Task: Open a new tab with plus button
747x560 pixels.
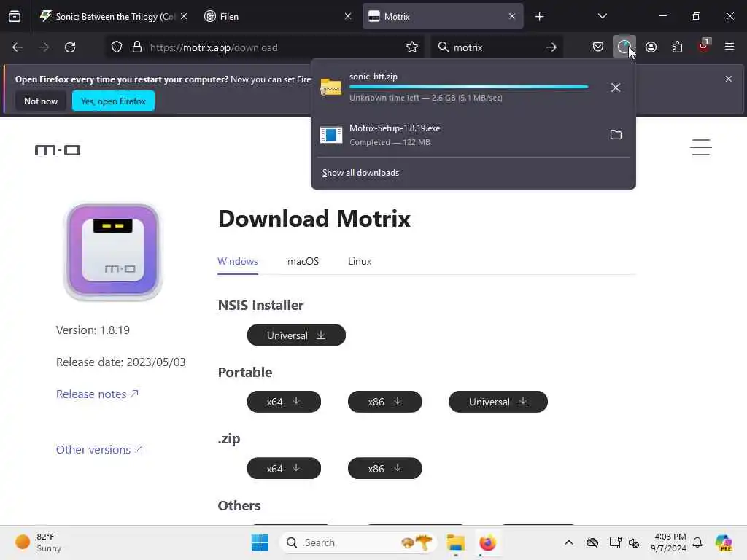Action: [539, 17]
